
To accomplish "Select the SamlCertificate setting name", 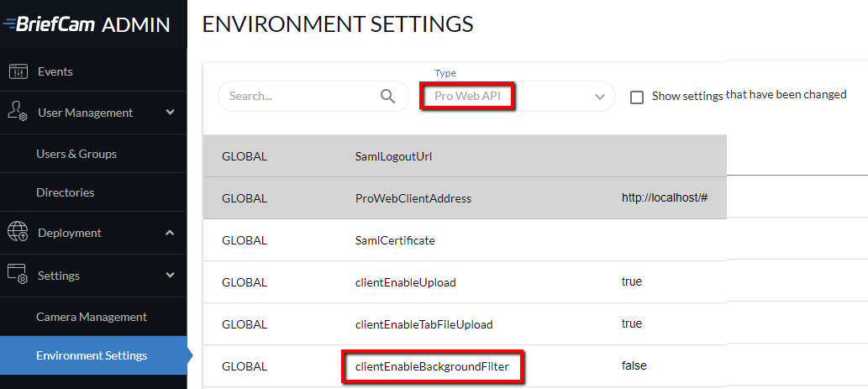I will click(395, 240).
